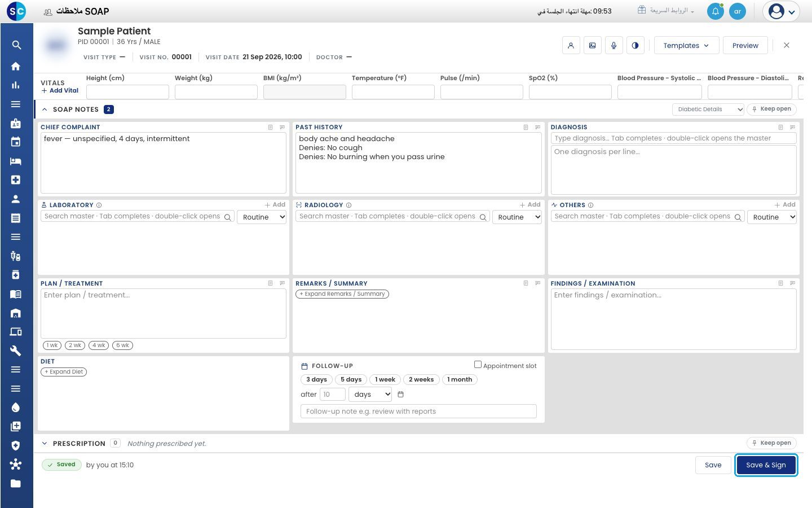Click the follow-up note input field
The width and height of the screenshot is (812, 508).
tap(418, 411)
